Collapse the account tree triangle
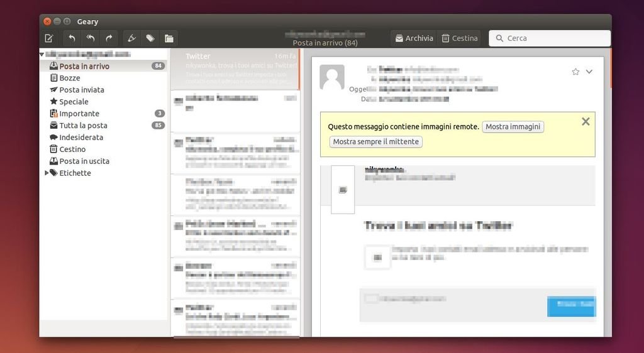This screenshot has width=644, height=353. coord(42,54)
